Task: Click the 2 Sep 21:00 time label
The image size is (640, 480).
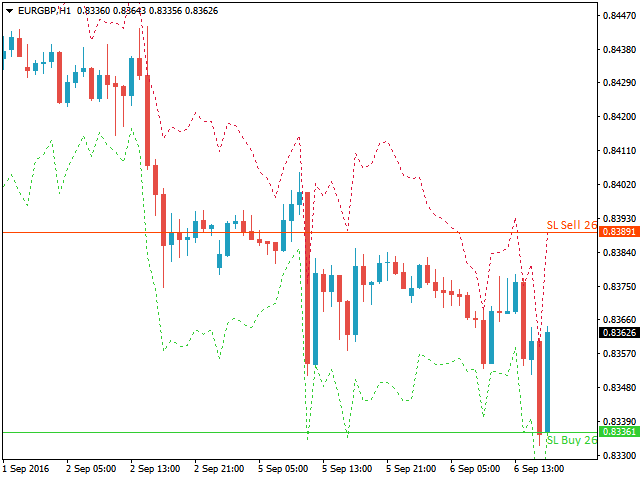Action: pyautogui.click(x=219, y=469)
